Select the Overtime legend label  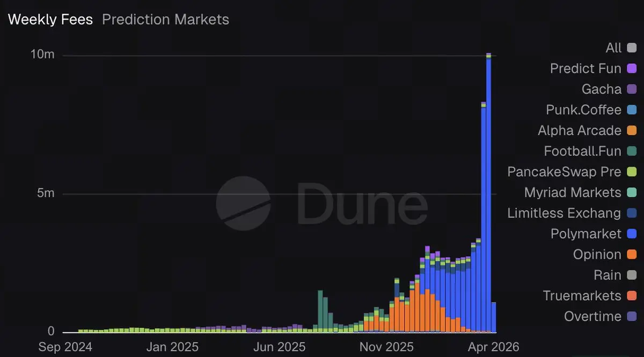click(x=593, y=316)
